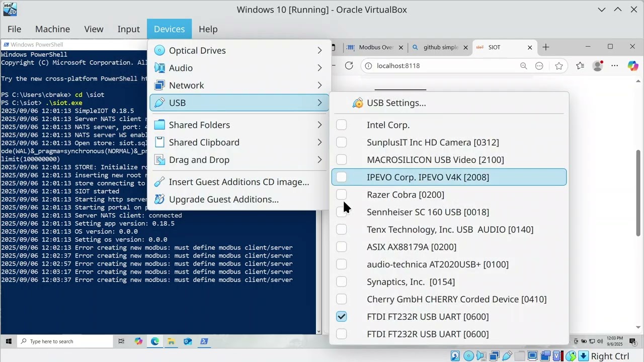Click the VirtualBox hard disk activity status icon
The height and width of the screenshot is (362, 644).
click(455, 356)
